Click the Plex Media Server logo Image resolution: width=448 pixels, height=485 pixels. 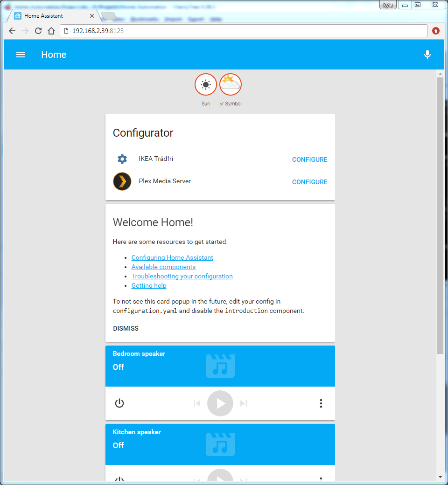(x=122, y=181)
